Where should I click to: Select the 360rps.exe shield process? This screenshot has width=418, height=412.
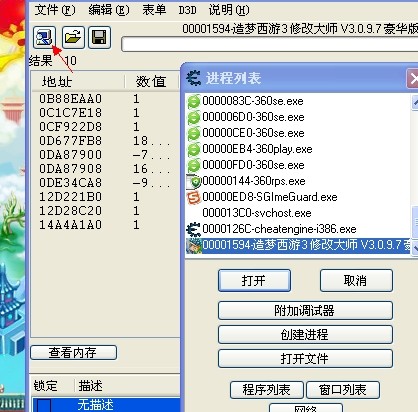246,181
